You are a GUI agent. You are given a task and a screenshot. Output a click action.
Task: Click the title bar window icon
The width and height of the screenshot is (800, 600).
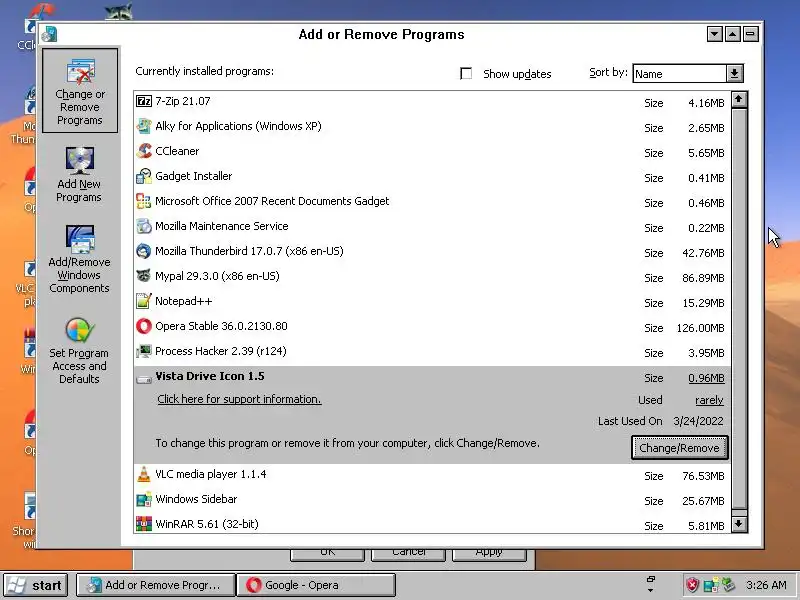(49, 34)
